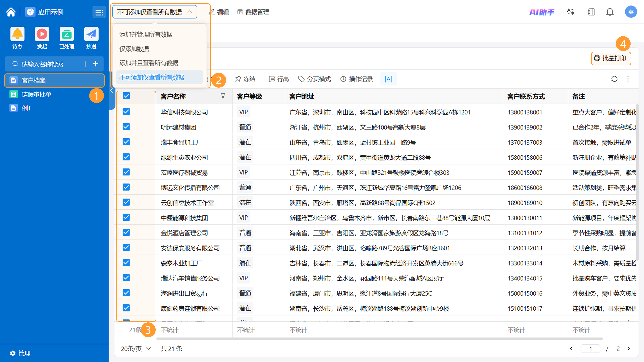Click the horizontal table scrollbar
Viewport: 644px width, 362px height.
point(379,339)
